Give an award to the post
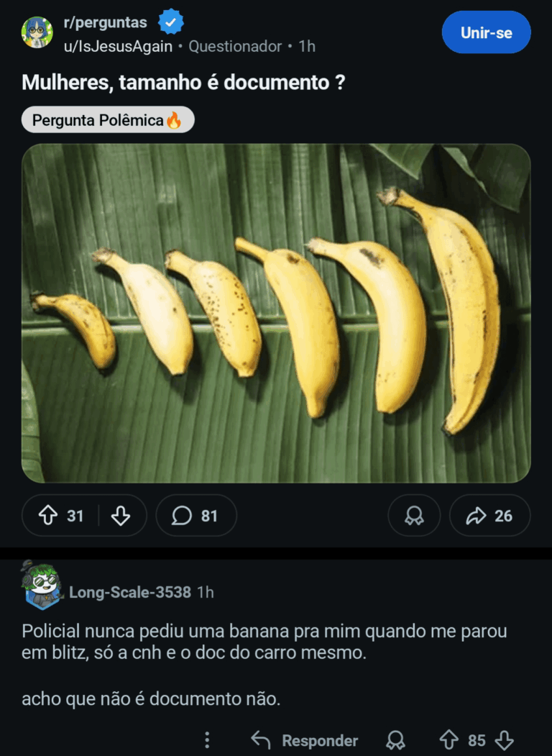The image size is (552, 756). (414, 516)
